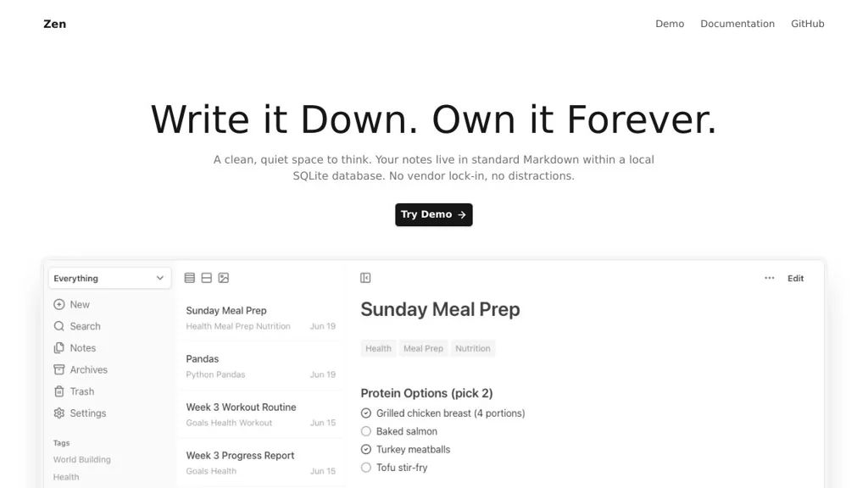Check the Baked salmon item
Screen dimensions: 868x488
click(x=366, y=431)
